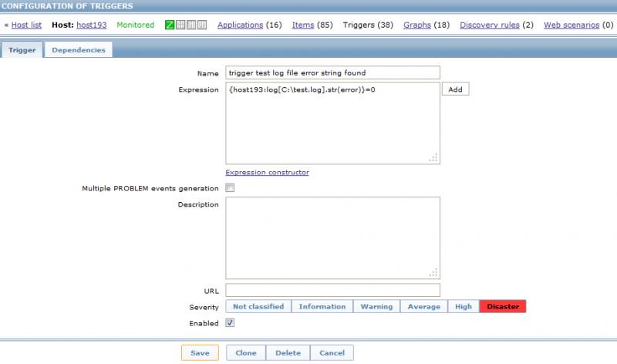Enable Multiple PROBLEM events generation checkbox
This screenshot has width=617, height=364.
tap(230, 187)
